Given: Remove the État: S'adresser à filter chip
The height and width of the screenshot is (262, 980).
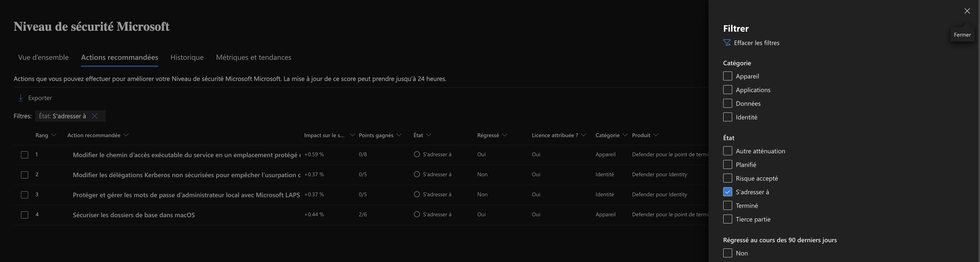Looking at the screenshot, I should click(95, 116).
